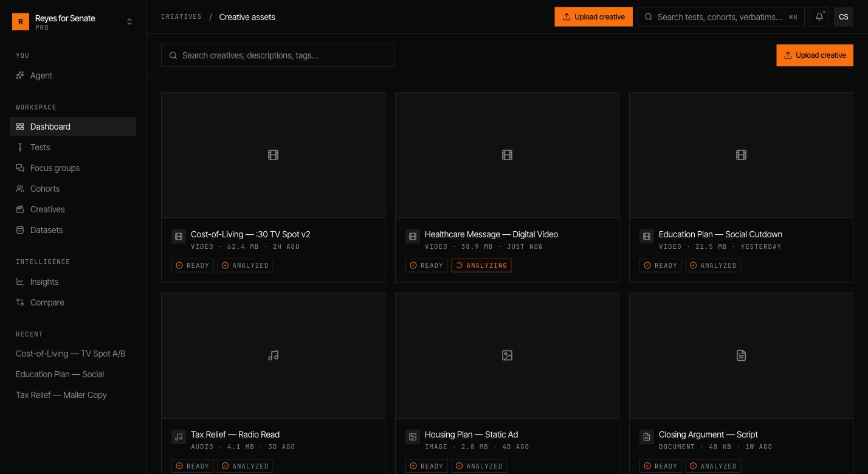Click document icon beside Closing Argument title
Image resolution: width=868 pixels, height=474 pixels.
647,437
